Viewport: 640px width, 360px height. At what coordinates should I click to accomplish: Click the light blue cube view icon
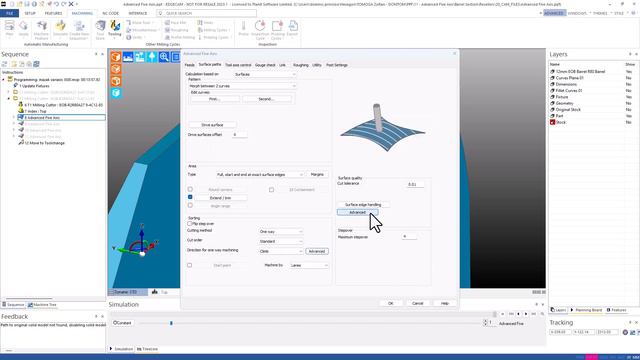tap(116, 93)
